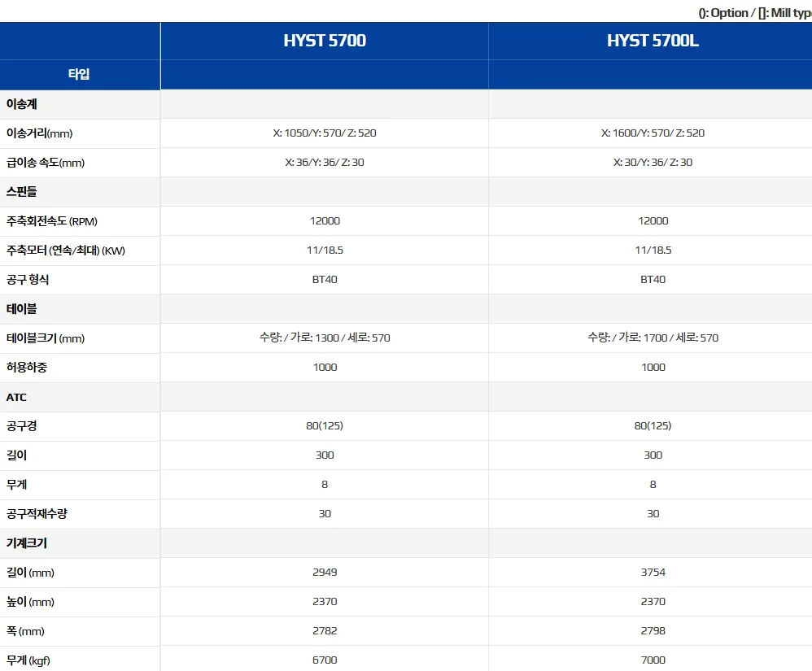Select tool weight 8 for HYST 5700
This screenshot has height=671, width=812.
coord(325,485)
